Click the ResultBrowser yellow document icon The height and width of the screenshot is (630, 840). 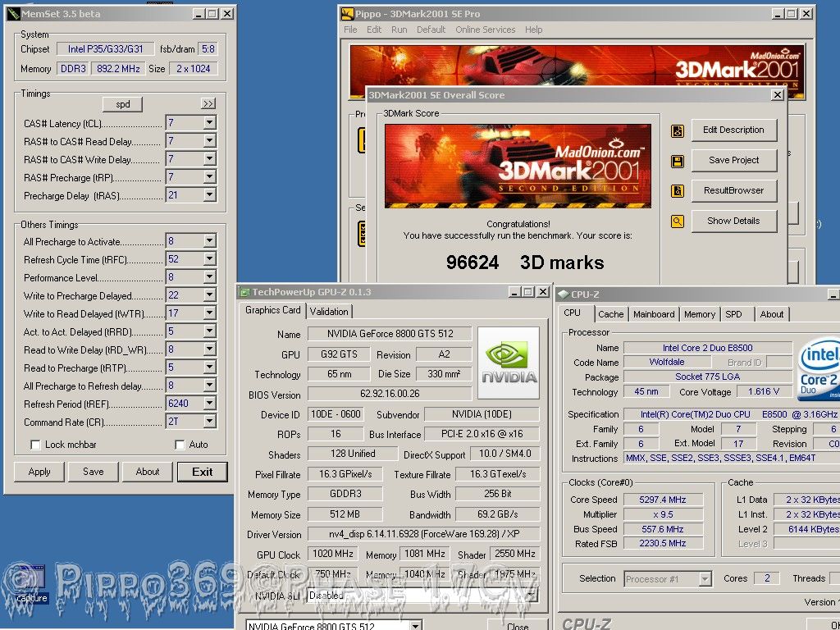677,190
